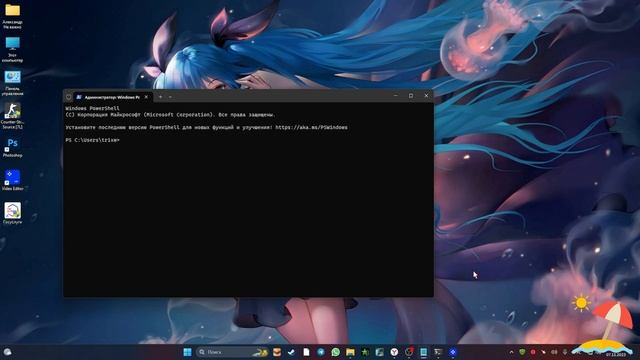The image size is (640, 360).
Task: Open the orange box app in taskbar
Action: pyautogui.click(x=277, y=352)
